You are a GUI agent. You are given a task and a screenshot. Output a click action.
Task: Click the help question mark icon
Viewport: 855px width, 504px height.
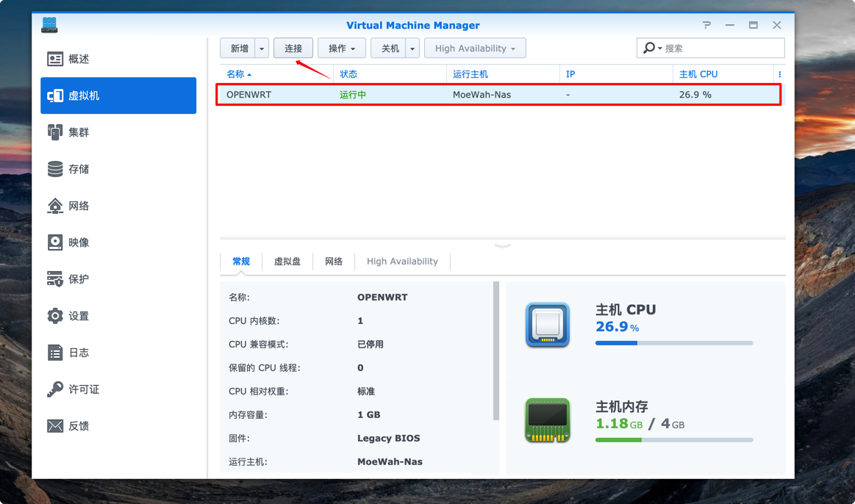pyautogui.click(x=706, y=25)
